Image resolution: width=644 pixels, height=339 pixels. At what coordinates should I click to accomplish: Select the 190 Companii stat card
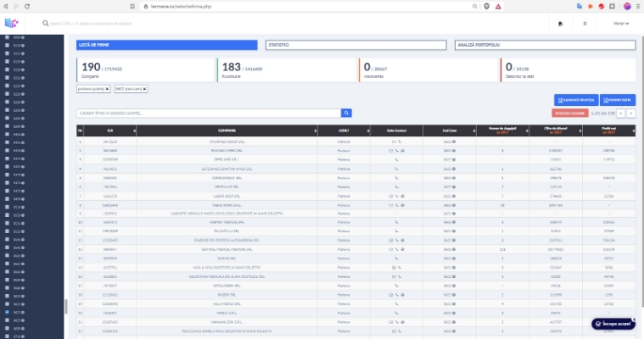click(146, 70)
